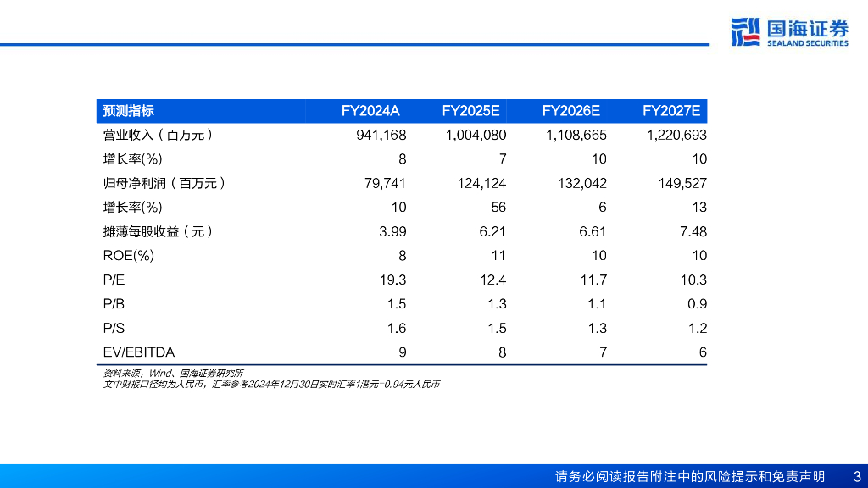Click the 预测指标 header cell
The height and width of the screenshot is (488, 868).
[x=129, y=111]
